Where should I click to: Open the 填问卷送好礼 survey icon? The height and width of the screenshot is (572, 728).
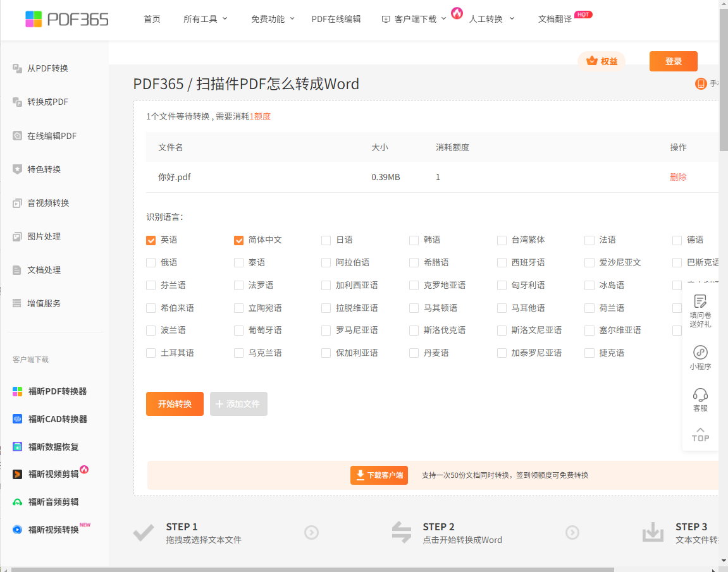(x=700, y=301)
